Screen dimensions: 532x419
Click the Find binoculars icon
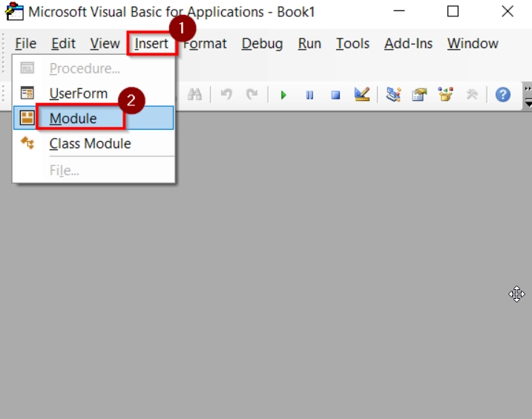coord(194,94)
